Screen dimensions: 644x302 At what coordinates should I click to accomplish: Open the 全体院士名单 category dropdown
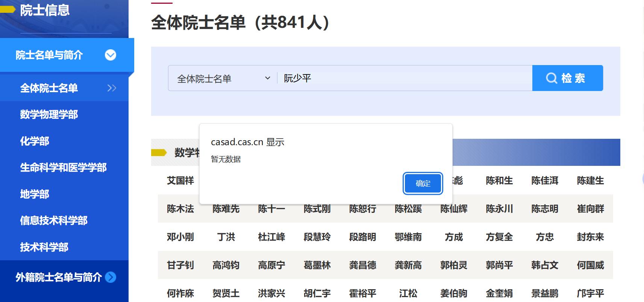[x=223, y=79]
